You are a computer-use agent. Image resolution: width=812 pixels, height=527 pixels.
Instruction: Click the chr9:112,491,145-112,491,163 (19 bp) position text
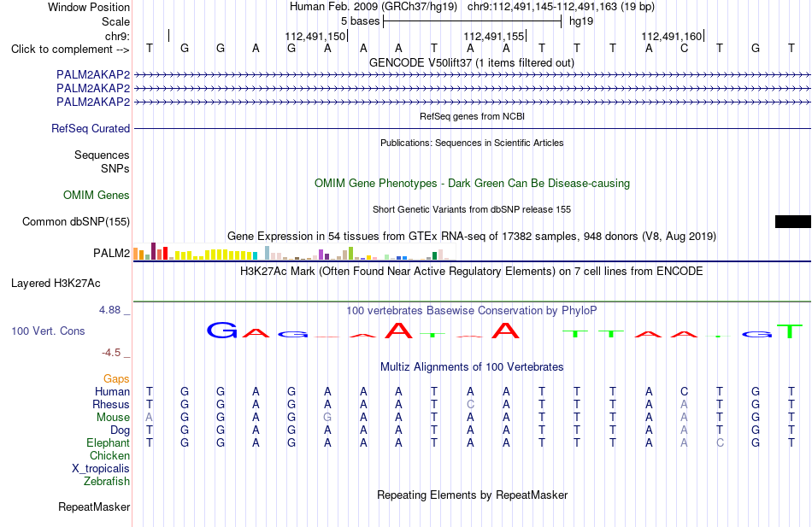(561, 7)
